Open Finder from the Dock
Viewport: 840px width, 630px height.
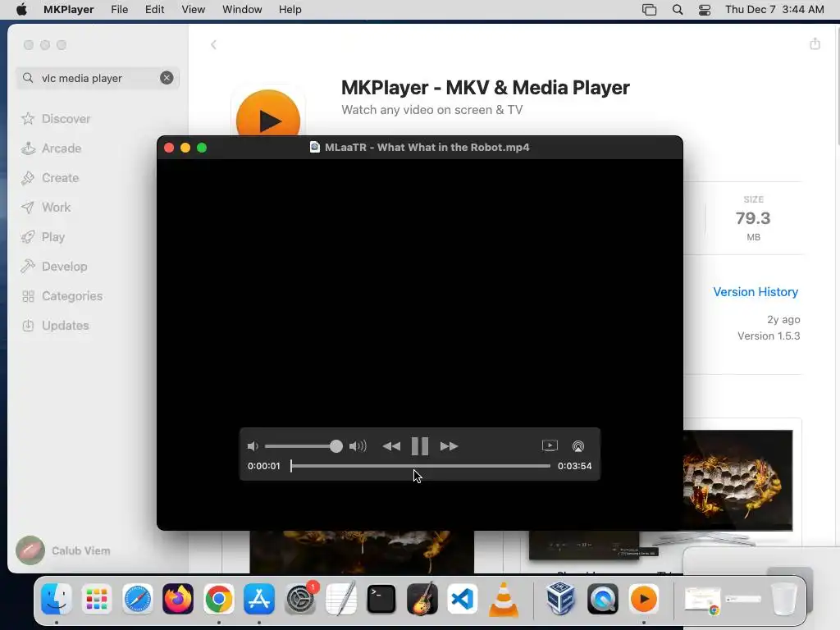pyautogui.click(x=57, y=599)
